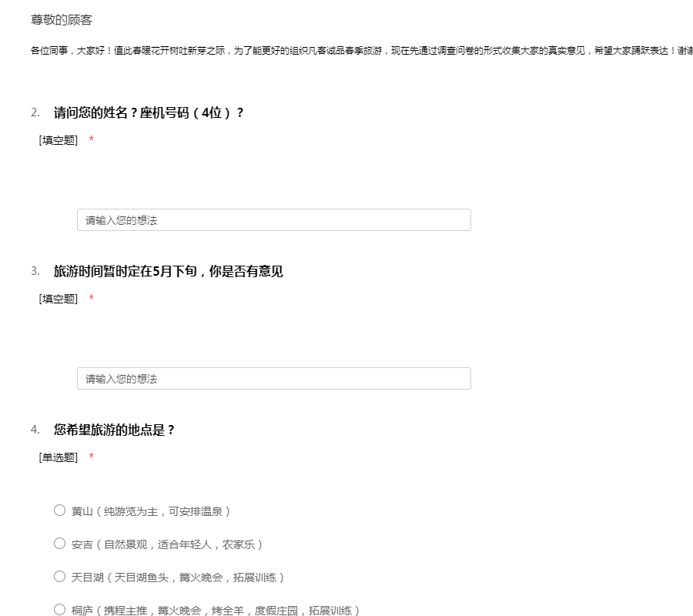Viewport: 693px width, 616px height.
Task: Click the [填空题] tag under question 3
Action: pyautogui.click(x=59, y=299)
